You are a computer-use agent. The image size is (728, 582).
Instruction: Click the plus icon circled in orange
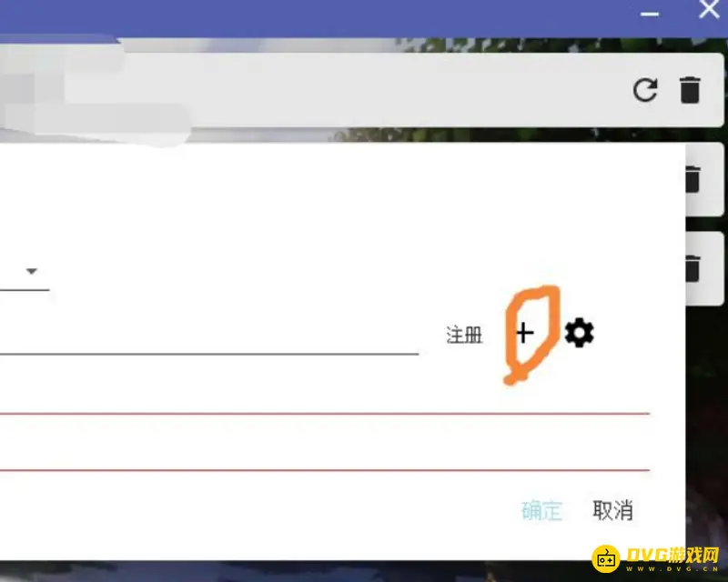525,333
